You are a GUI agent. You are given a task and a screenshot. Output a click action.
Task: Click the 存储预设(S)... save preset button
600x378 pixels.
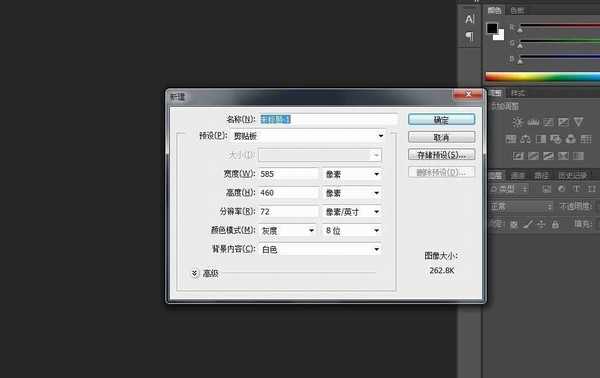(442, 155)
